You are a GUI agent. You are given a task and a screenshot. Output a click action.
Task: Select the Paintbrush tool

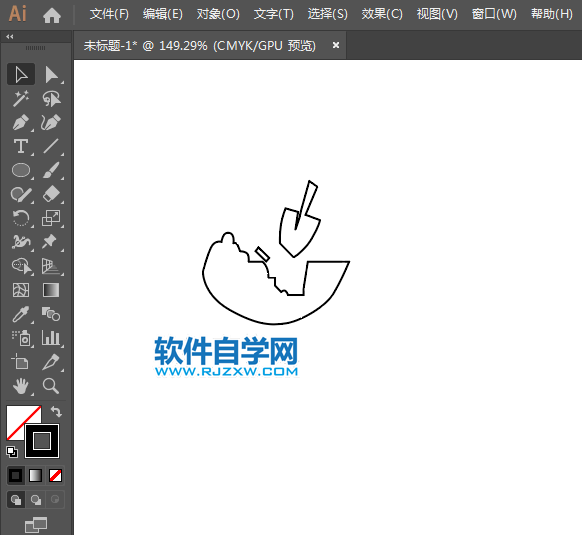51,170
